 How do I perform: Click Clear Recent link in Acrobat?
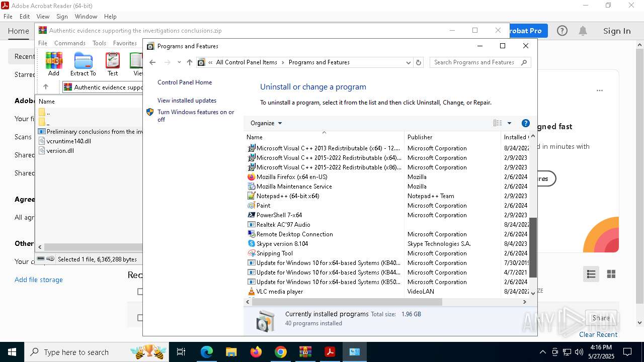(598, 334)
